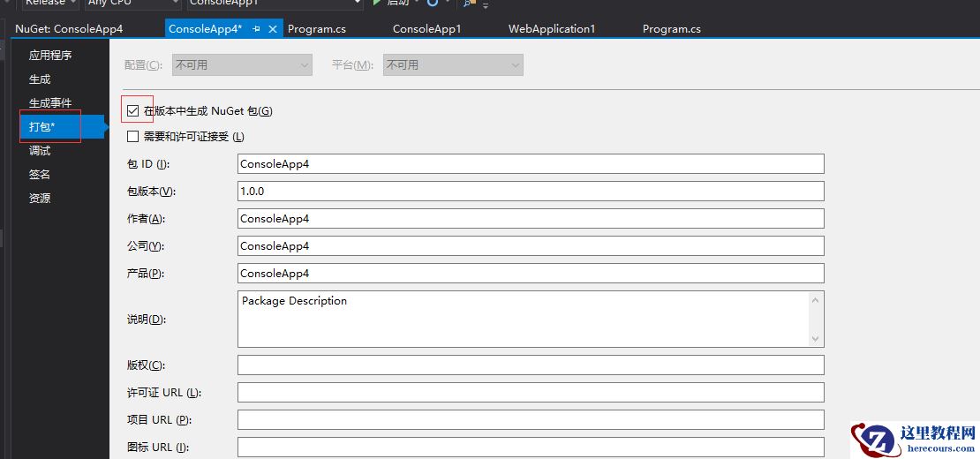Screen dimensions: 980x459
Task: Click the 项目 URL input field
Action: [x=531, y=419]
